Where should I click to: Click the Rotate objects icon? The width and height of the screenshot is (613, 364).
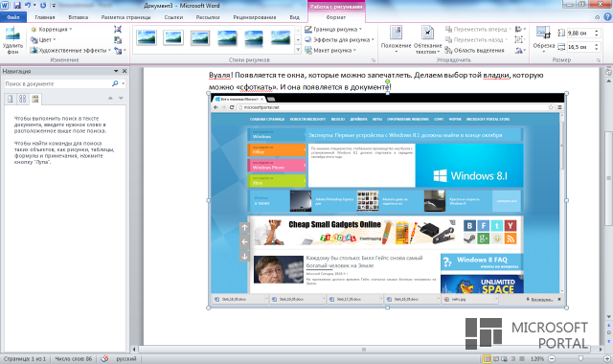[x=519, y=51]
